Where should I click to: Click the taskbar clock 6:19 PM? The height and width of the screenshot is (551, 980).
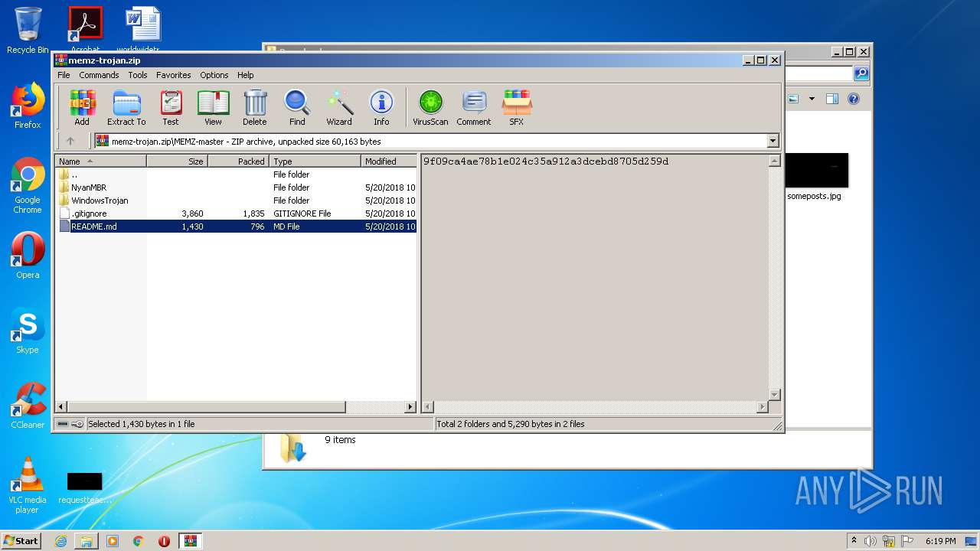point(940,541)
